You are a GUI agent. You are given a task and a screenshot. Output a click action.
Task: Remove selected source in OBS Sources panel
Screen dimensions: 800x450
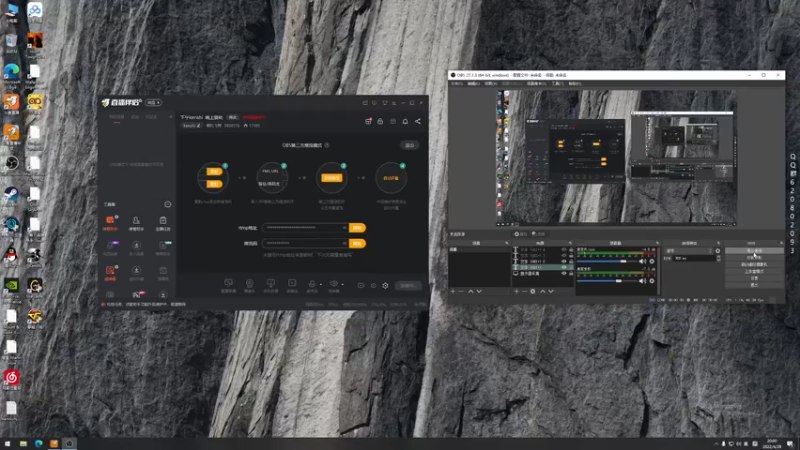[524, 291]
